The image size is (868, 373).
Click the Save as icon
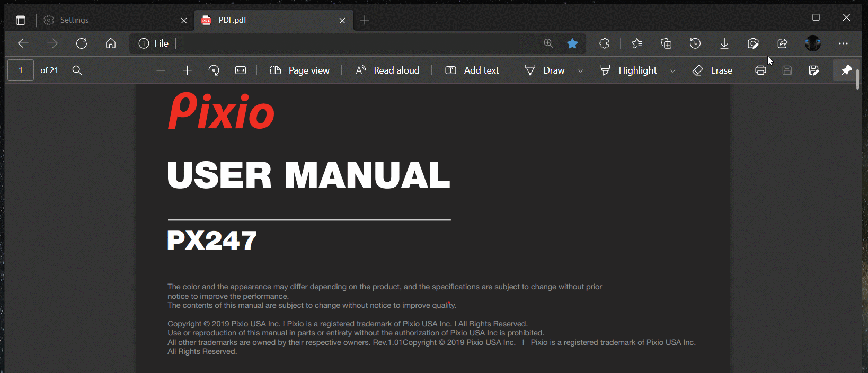tap(814, 70)
